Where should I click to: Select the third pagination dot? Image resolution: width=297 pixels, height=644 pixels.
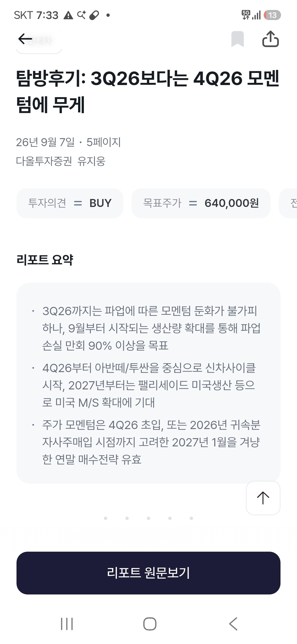(x=148, y=518)
